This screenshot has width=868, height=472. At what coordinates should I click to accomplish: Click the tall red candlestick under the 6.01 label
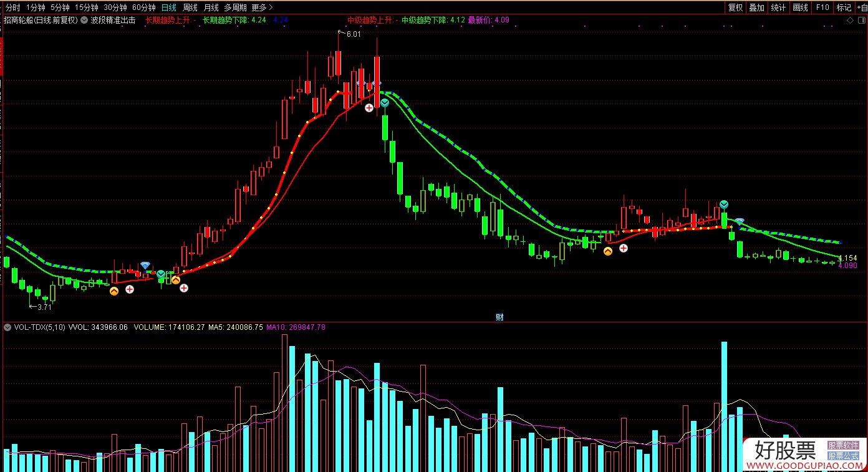tap(338, 64)
